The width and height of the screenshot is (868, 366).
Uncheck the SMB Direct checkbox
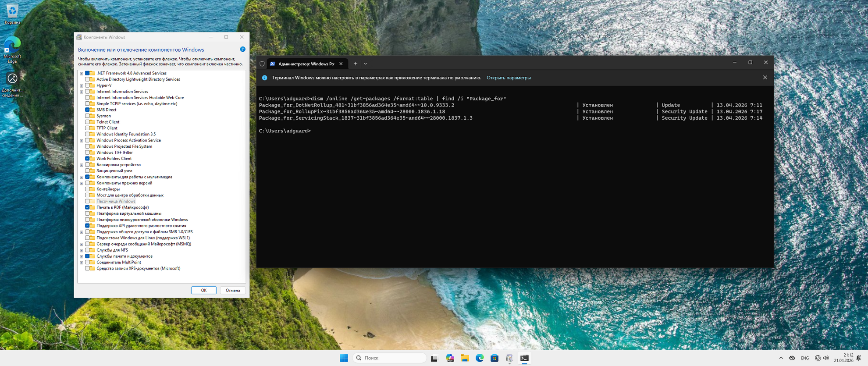[87, 110]
